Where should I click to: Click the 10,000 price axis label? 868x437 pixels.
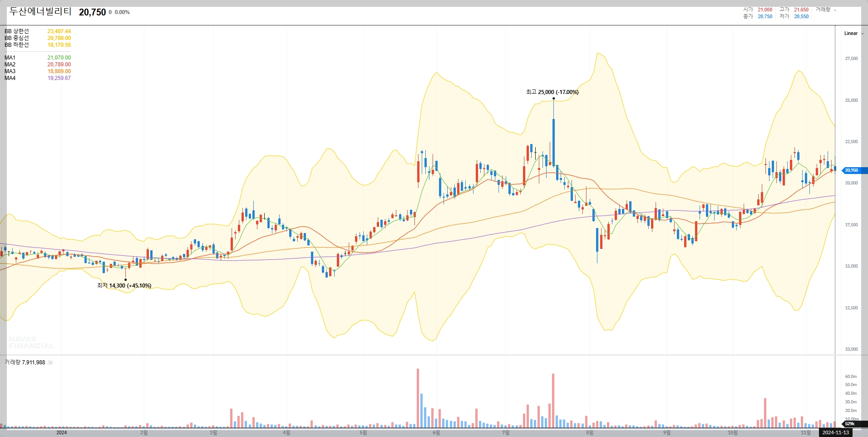(851, 349)
